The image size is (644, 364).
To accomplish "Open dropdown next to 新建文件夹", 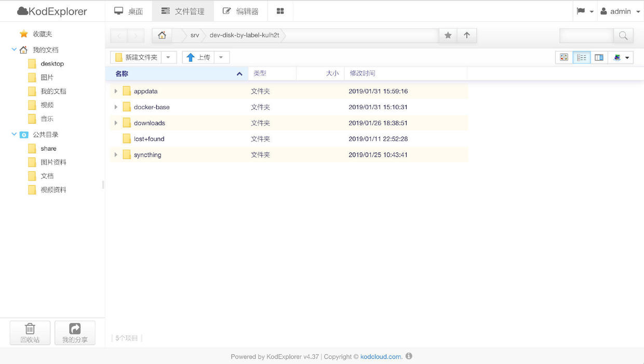I will (169, 57).
